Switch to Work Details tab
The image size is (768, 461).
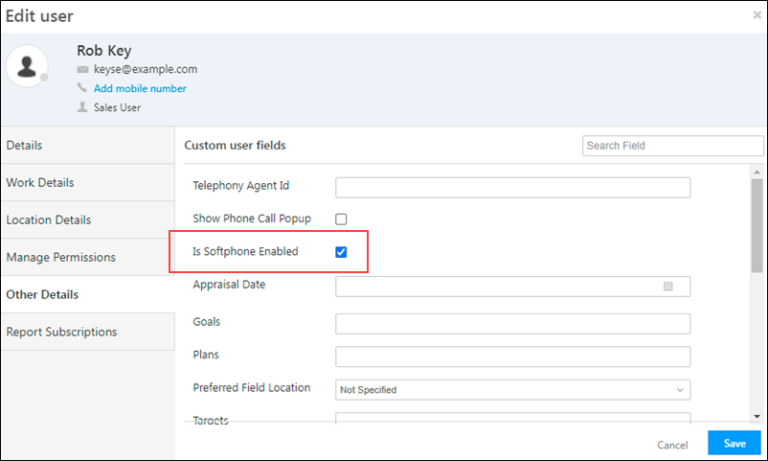point(87,183)
